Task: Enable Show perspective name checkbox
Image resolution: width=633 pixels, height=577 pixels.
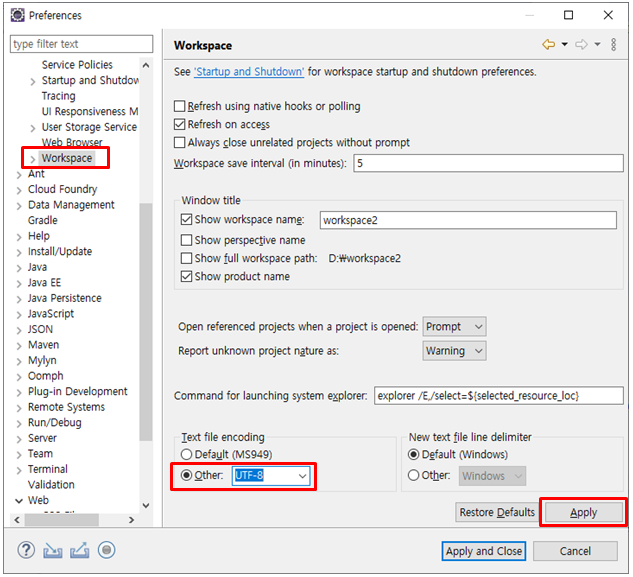Action: [x=187, y=240]
